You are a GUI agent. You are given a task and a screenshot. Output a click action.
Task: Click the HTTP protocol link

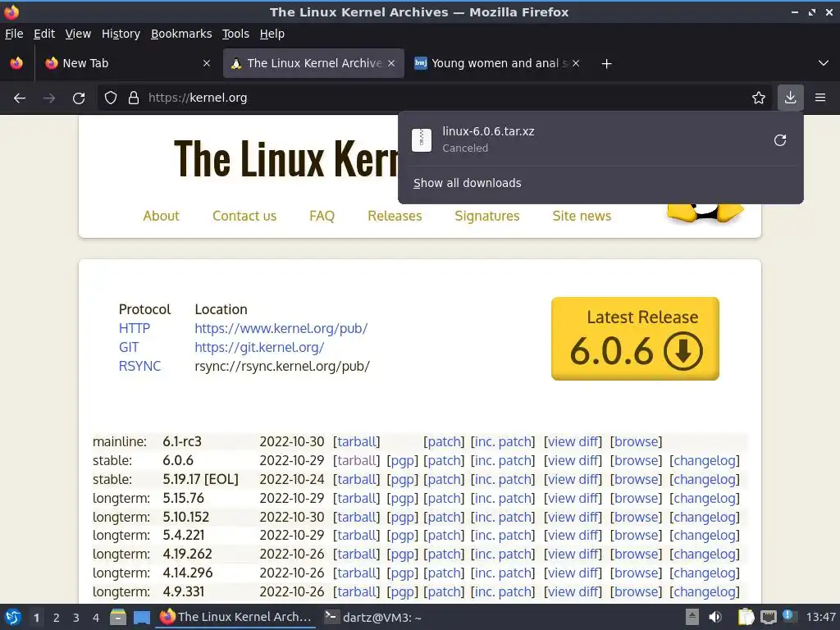tap(135, 328)
